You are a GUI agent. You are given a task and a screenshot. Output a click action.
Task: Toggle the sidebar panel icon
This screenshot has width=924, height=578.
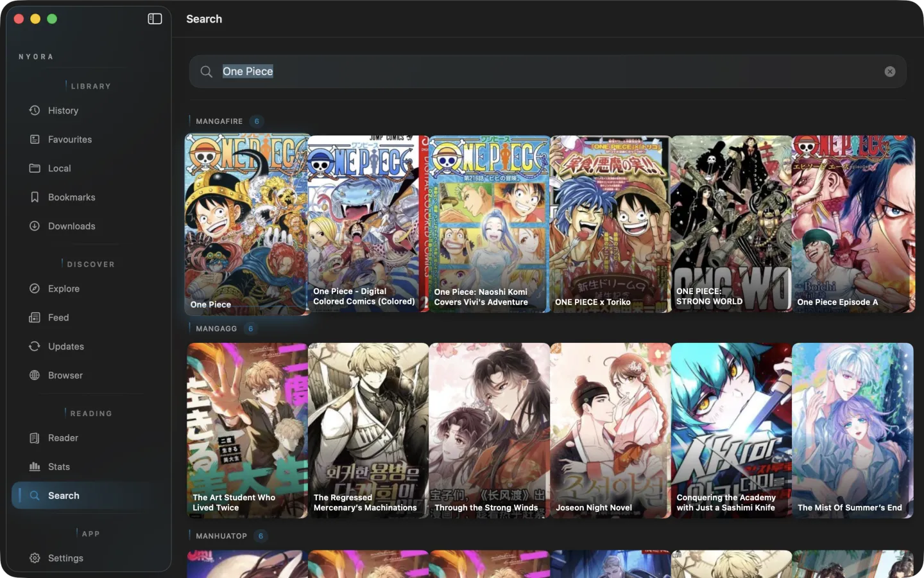click(x=155, y=19)
